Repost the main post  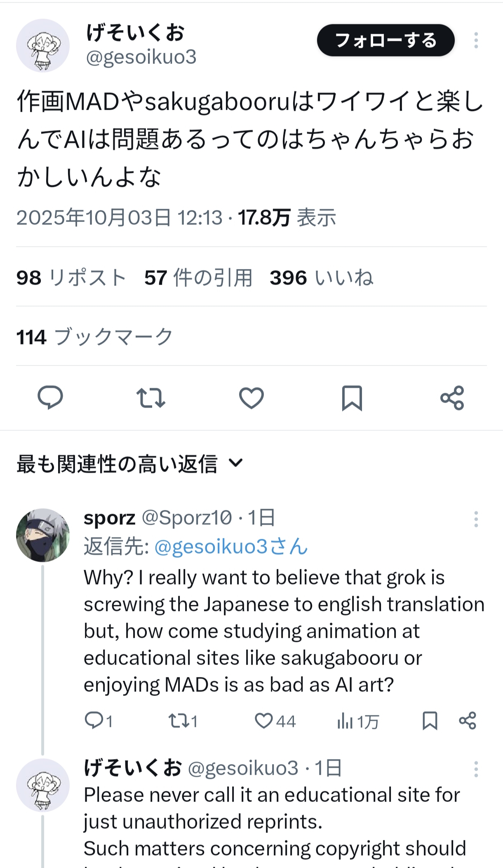(150, 398)
